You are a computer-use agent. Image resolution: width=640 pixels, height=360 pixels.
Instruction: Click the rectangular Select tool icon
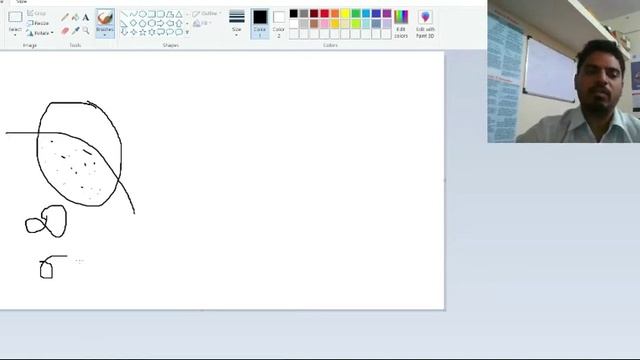click(x=15, y=17)
